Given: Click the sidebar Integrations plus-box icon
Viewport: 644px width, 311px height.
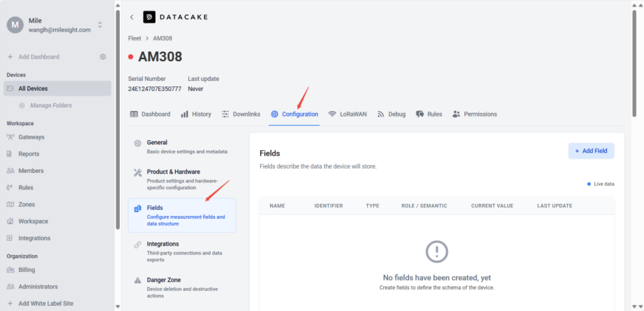Looking at the screenshot, I should click(10, 238).
